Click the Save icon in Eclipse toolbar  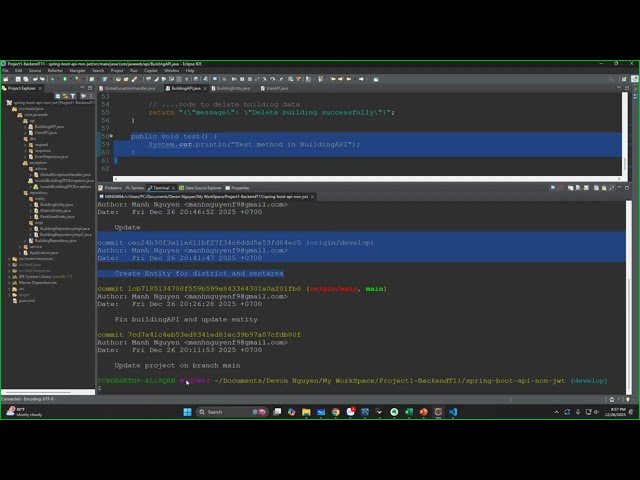click(18, 79)
